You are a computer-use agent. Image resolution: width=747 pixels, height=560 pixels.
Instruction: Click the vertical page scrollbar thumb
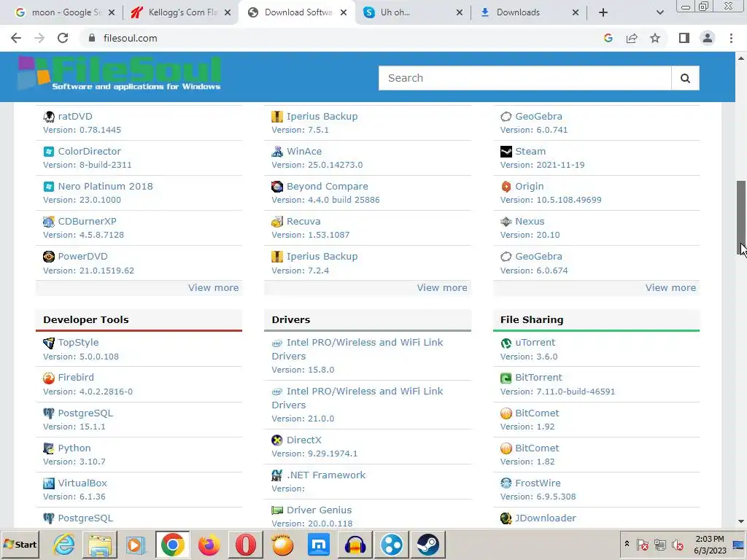[x=741, y=218]
